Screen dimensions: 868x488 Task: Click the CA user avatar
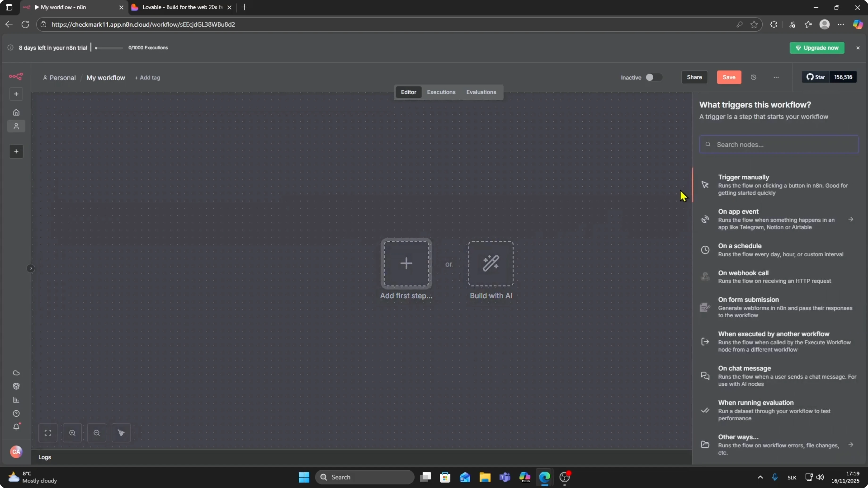[16, 452]
